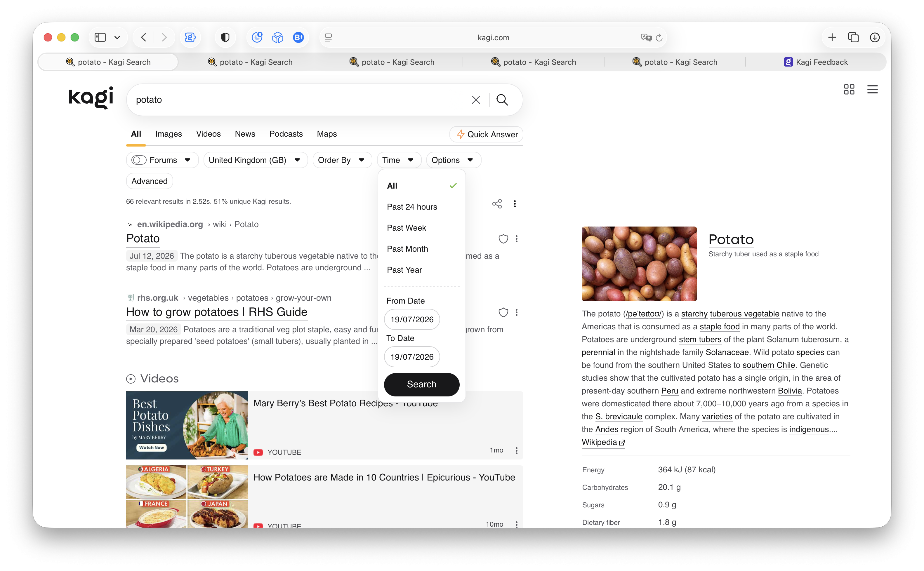This screenshot has height=571, width=924.
Task: Expand the Forums dropdown arrow
Action: [187, 160]
